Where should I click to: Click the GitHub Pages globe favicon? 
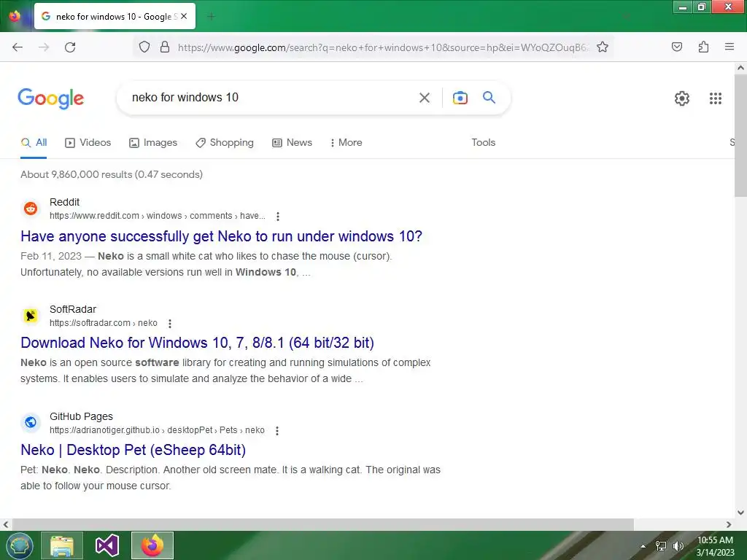click(x=31, y=422)
